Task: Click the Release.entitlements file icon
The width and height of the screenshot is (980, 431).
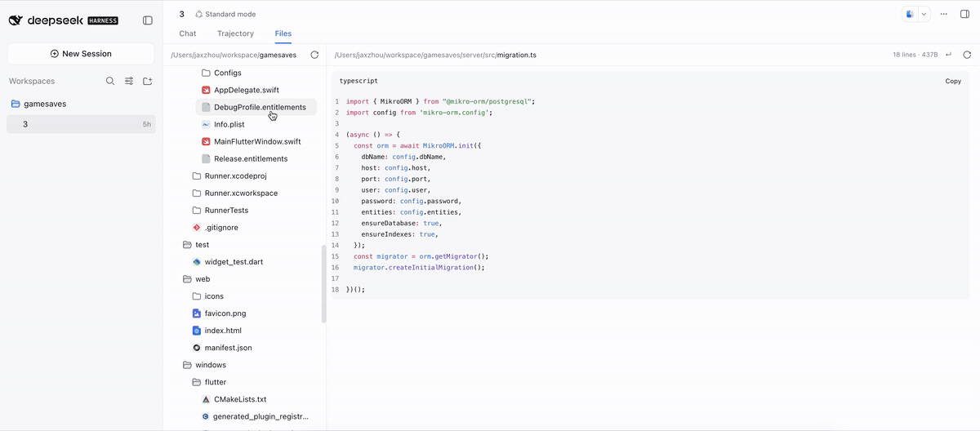Action: point(207,158)
